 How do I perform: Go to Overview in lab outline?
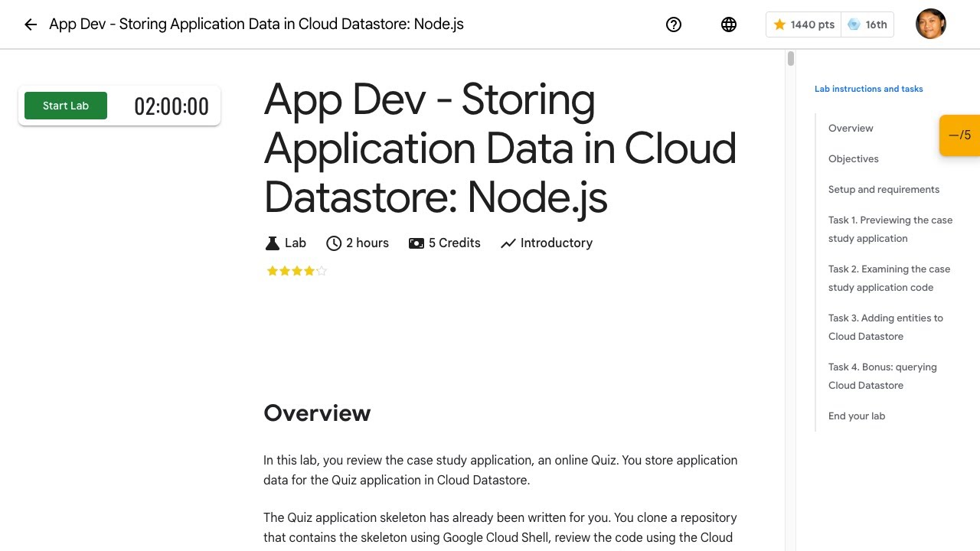[851, 129]
